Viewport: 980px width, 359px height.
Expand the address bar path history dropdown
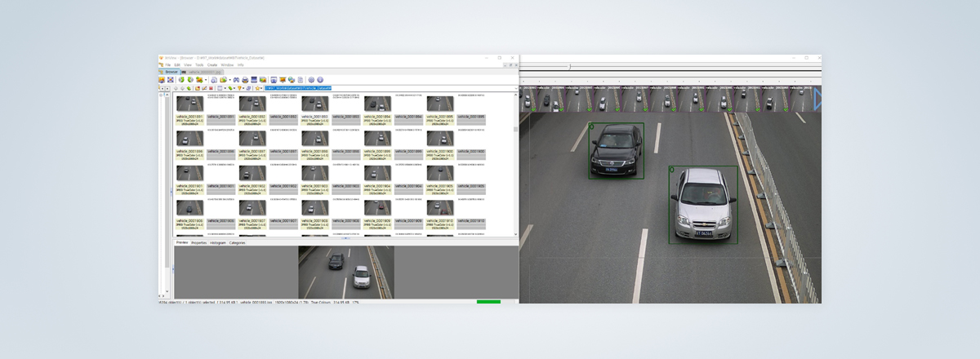pyautogui.click(x=515, y=88)
